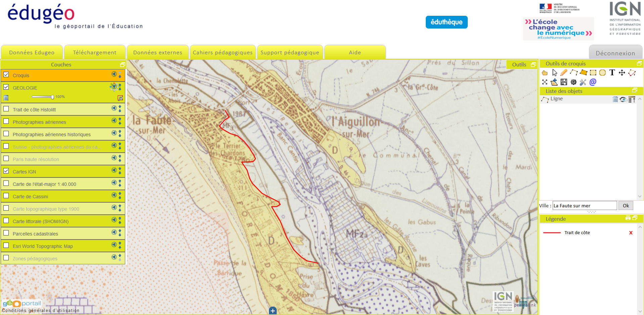This screenshot has height=315, width=644.
Task: Pick the circle drawing tool
Action: pyautogui.click(x=602, y=72)
